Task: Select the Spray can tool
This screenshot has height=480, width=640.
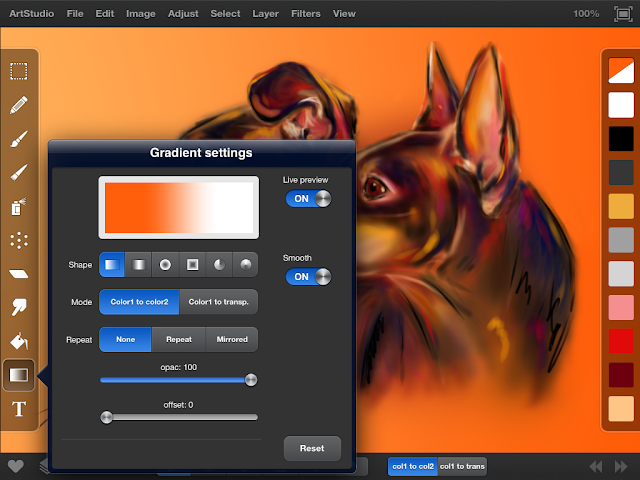Action: click(19, 207)
